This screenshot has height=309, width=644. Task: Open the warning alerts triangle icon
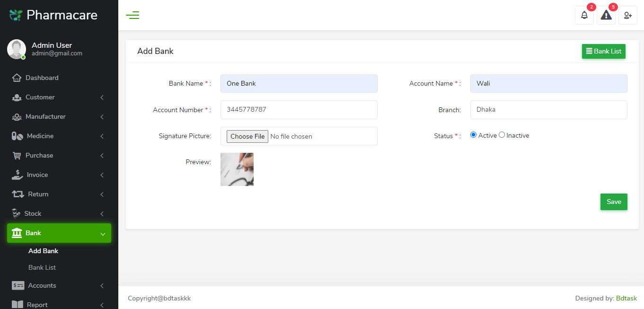click(606, 15)
